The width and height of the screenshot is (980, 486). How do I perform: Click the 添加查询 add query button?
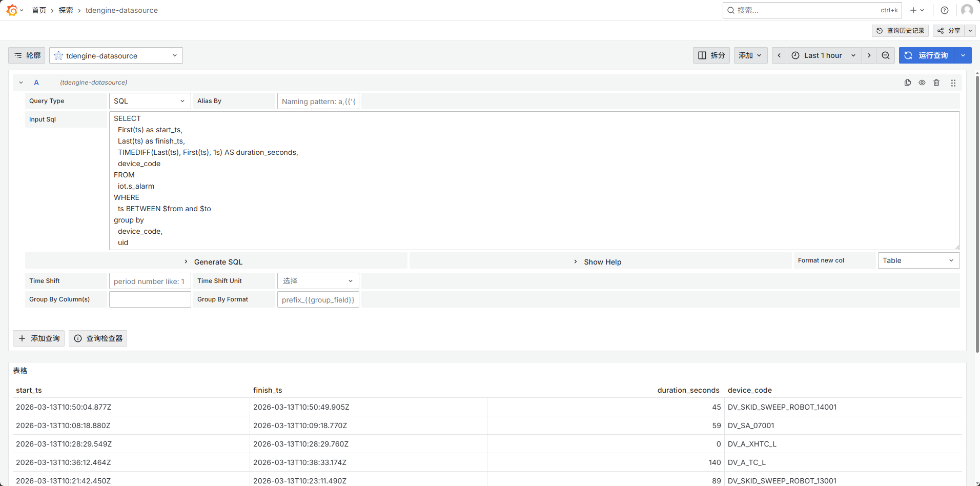point(39,338)
